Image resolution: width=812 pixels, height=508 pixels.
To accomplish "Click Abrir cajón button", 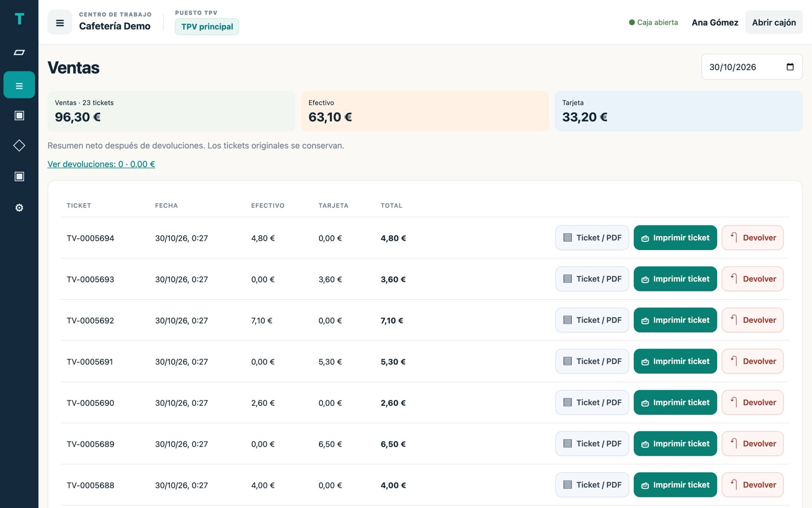I will 773,22.
